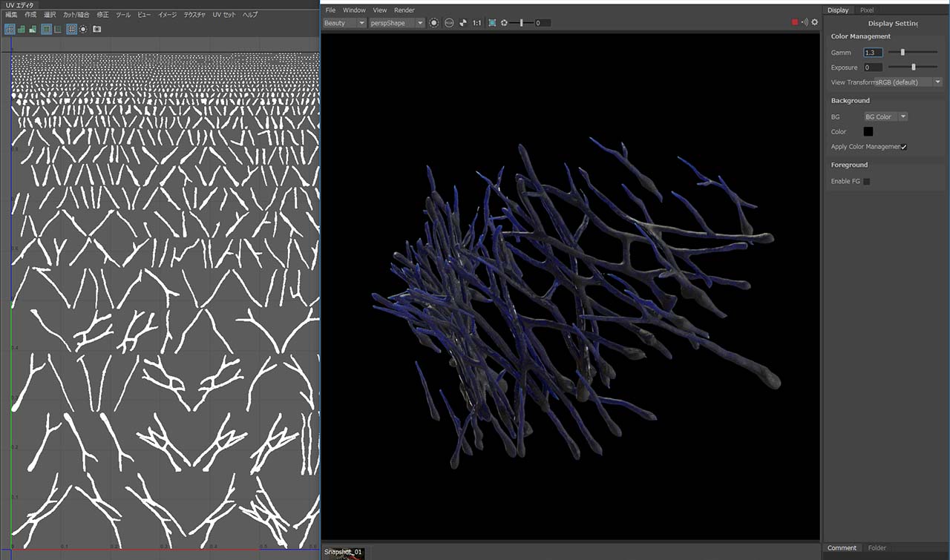Expand the BG Color dropdown
The image size is (950, 560).
point(885,116)
